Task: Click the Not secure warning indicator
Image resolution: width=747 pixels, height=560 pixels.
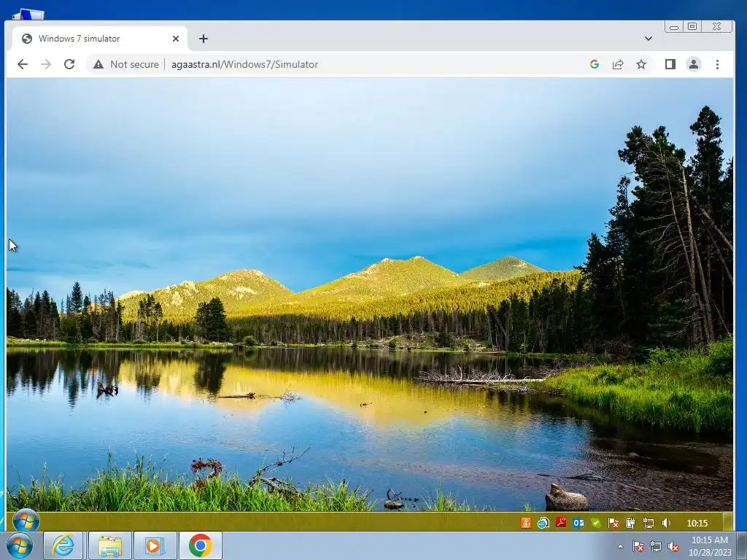Action: 126,64
